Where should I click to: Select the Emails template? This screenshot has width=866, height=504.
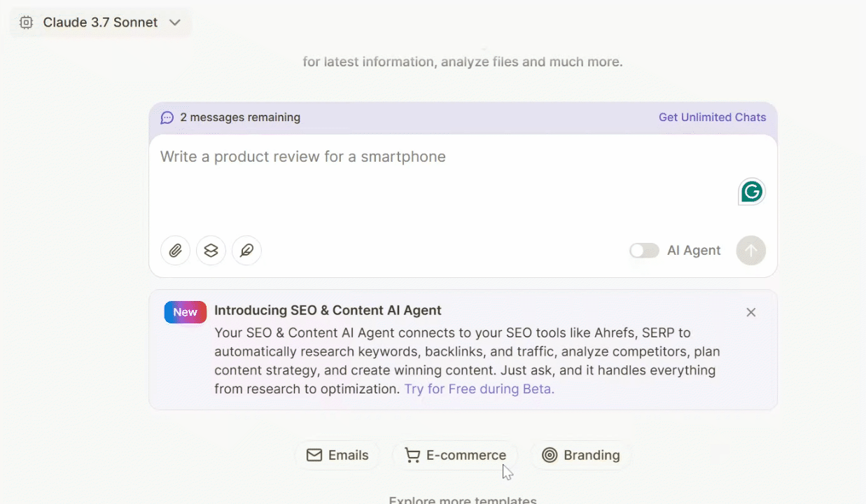pyautogui.click(x=337, y=455)
